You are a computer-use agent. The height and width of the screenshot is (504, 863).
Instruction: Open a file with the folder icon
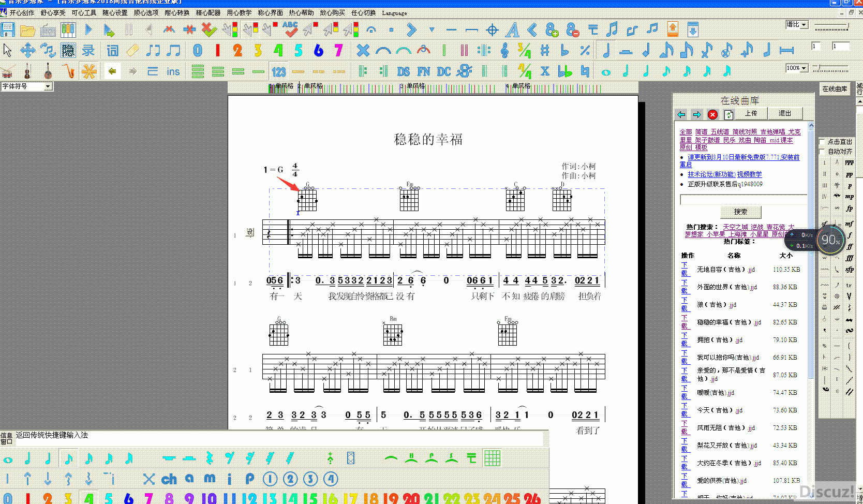pos(27,30)
